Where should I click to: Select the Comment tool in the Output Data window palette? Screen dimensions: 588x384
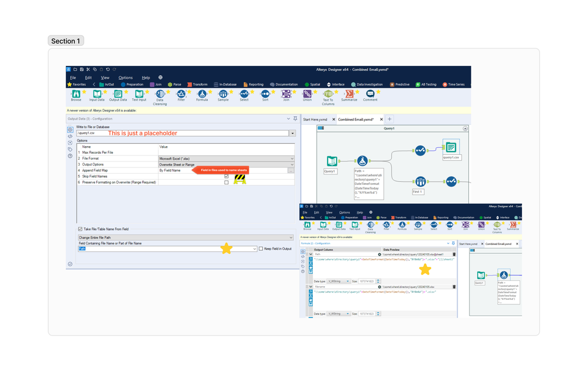point(370,95)
